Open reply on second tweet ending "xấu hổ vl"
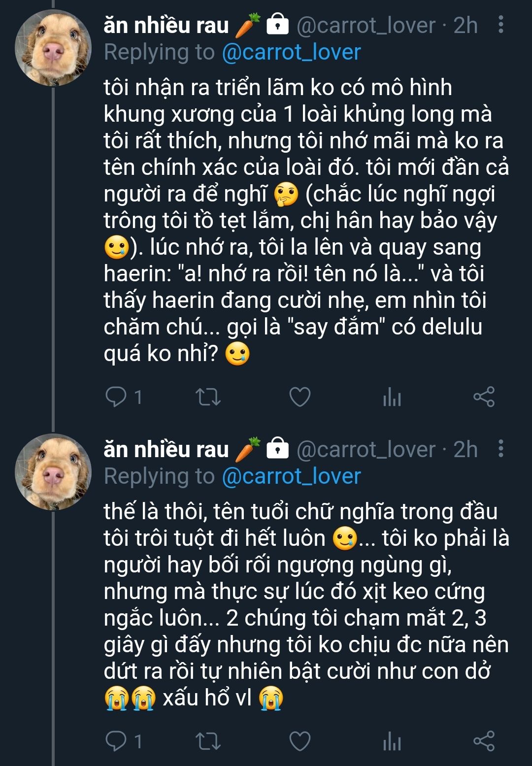532x766 pixels. 116,741
